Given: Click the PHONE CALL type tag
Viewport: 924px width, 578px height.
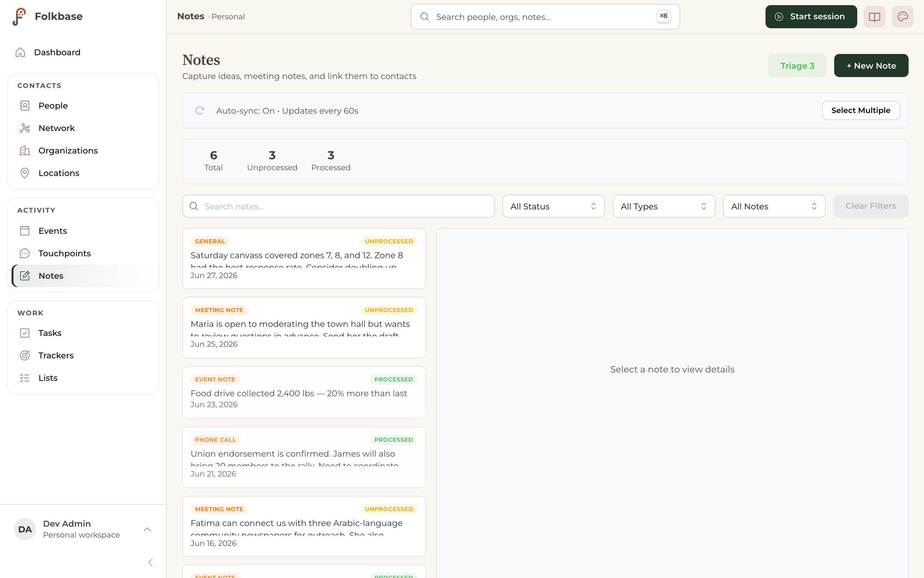Looking at the screenshot, I should click(215, 440).
